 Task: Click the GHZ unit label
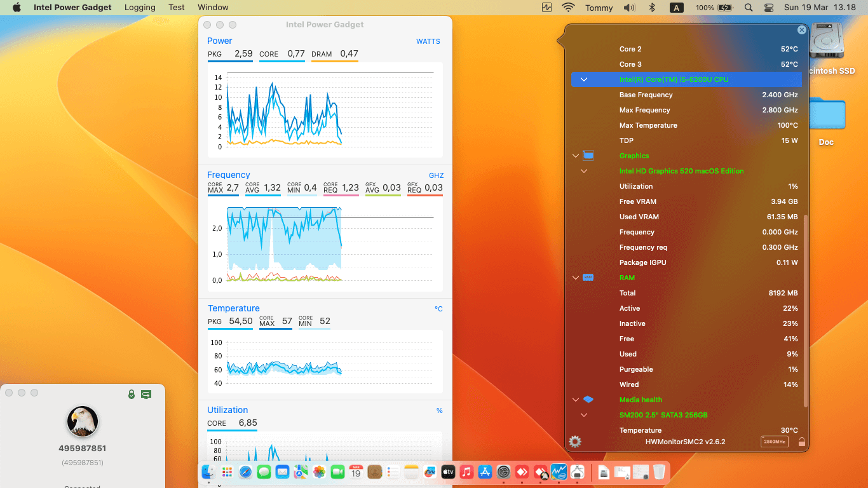436,175
